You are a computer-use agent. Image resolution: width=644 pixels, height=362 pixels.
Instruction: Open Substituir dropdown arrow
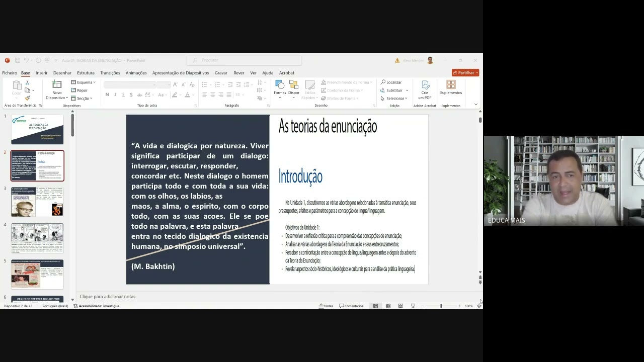tap(407, 90)
